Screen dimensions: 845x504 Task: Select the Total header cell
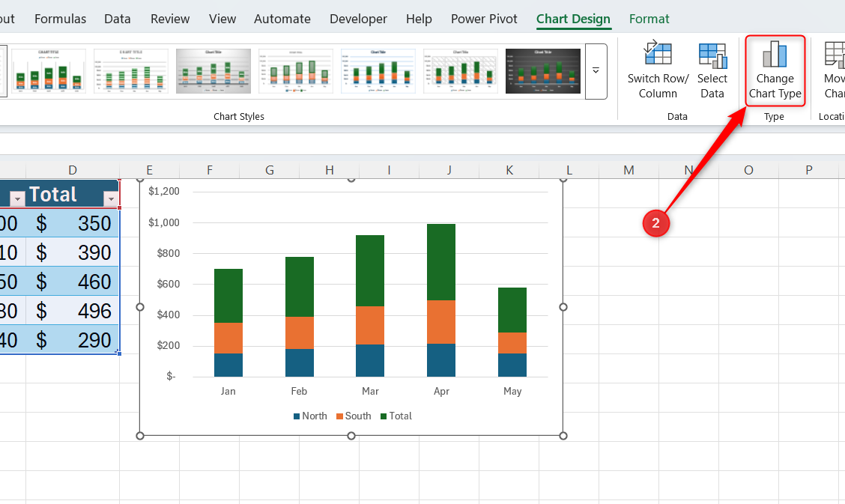[72, 194]
